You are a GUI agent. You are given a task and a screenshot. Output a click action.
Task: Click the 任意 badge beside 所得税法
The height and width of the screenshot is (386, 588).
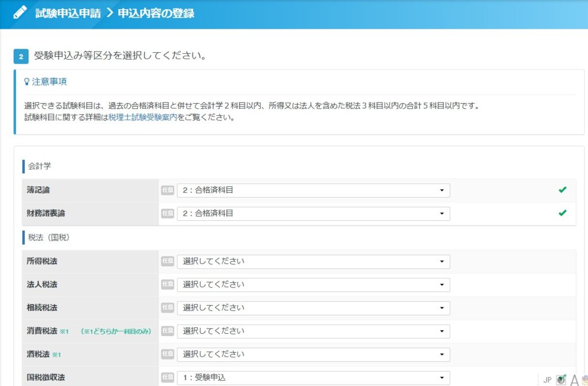point(167,262)
